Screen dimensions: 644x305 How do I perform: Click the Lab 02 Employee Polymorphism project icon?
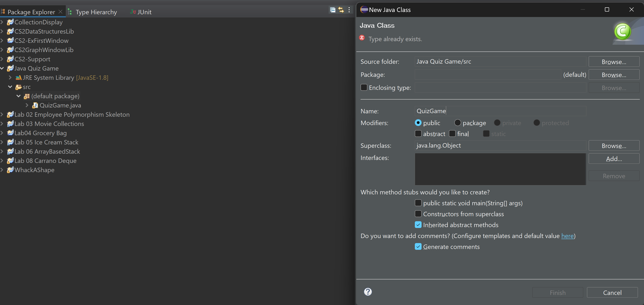coord(10,114)
